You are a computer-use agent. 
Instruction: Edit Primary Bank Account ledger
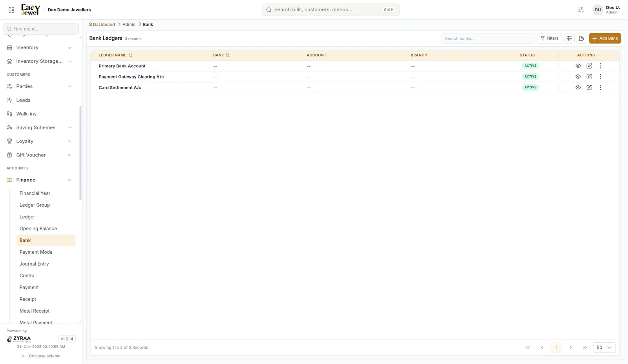click(589, 66)
